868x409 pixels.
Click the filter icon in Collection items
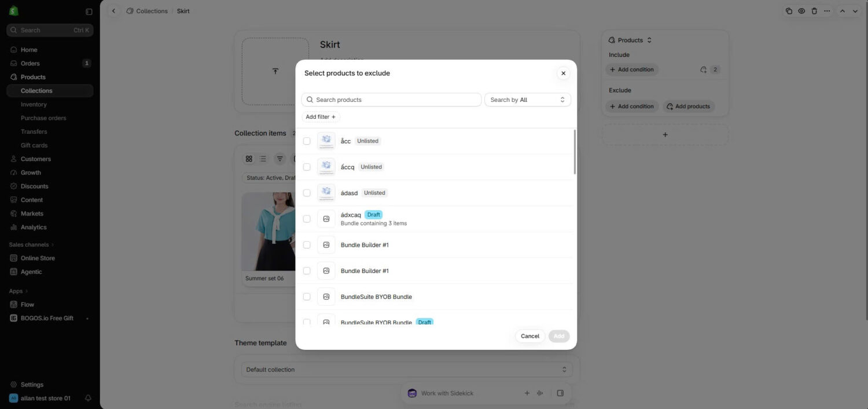coord(280,159)
